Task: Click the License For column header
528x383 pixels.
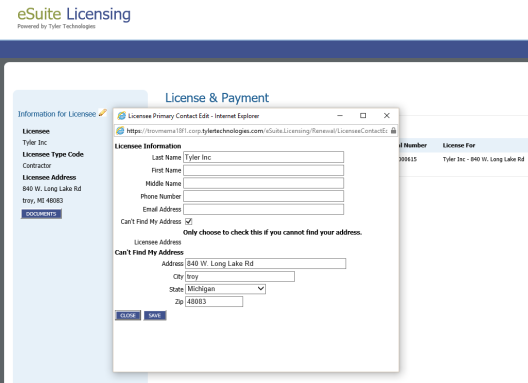Action: click(x=459, y=145)
